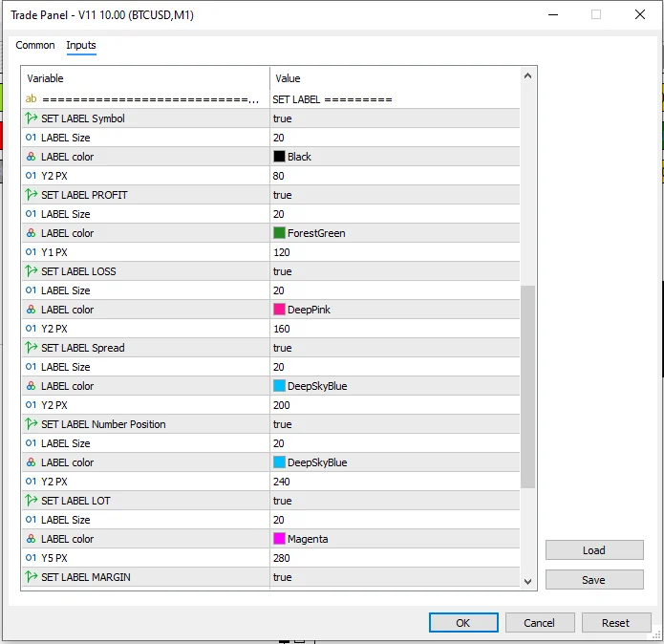Viewport: 664px width, 644px height.
Task: Toggle the SET LABEL Number Position true value
Action: [x=395, y=424]
